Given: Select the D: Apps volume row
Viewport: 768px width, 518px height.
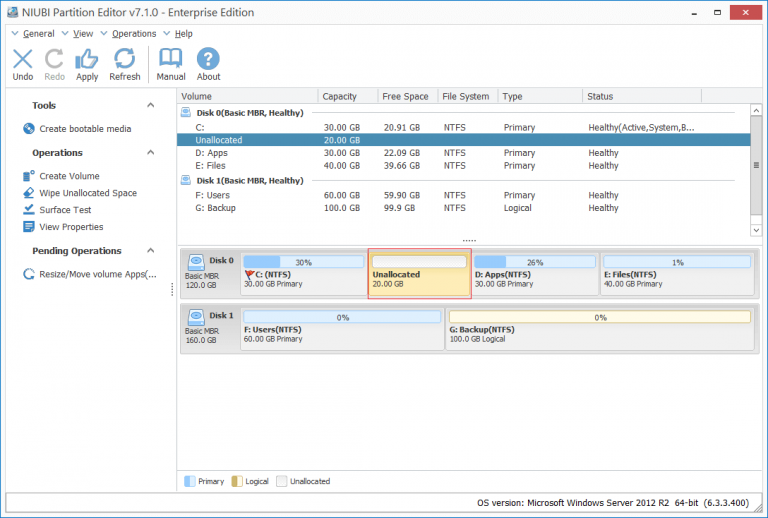Looking at the screenshot, I should pyautogui.click(x=463, y=153).
